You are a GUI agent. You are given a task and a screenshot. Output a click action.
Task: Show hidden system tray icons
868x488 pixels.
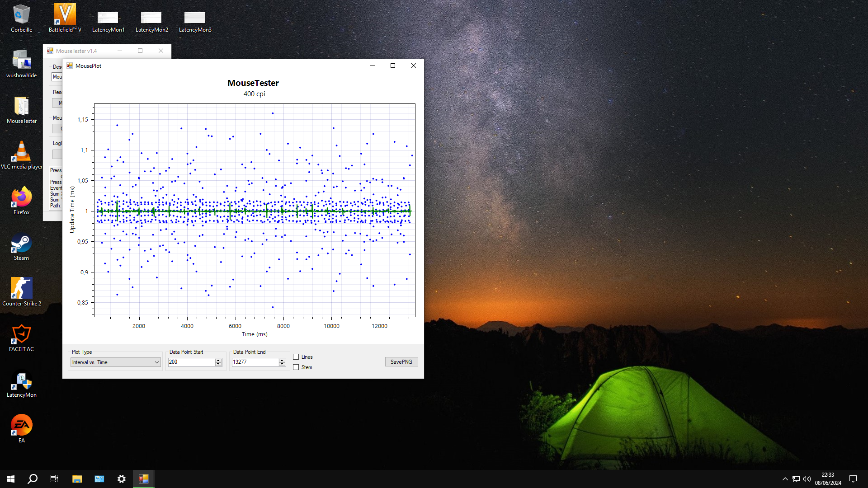click(x=785, y=479)
